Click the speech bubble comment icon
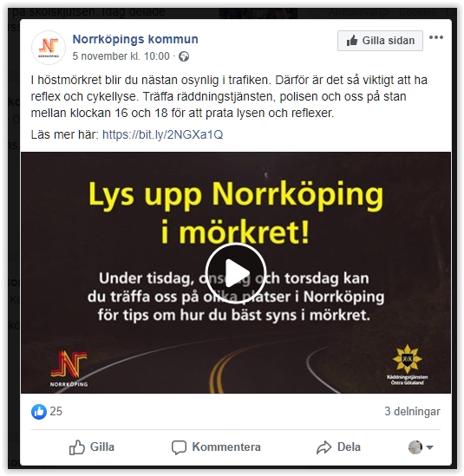 (x=179, y=447)
